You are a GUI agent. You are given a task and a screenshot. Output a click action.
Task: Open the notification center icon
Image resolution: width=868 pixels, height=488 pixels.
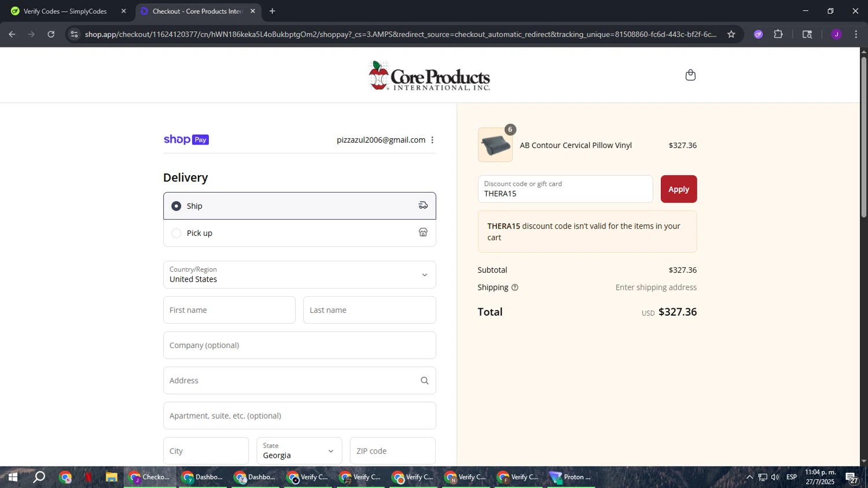pos(852,478)
